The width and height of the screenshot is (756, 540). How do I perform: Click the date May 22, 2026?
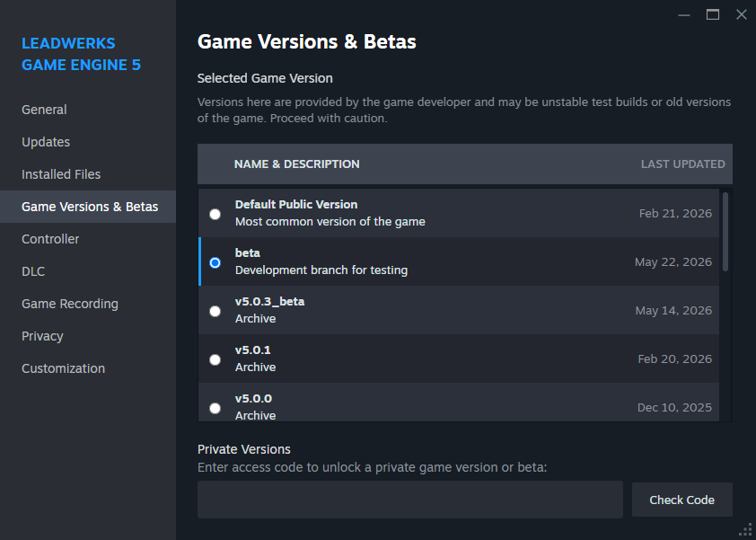(x=673, y=262)
